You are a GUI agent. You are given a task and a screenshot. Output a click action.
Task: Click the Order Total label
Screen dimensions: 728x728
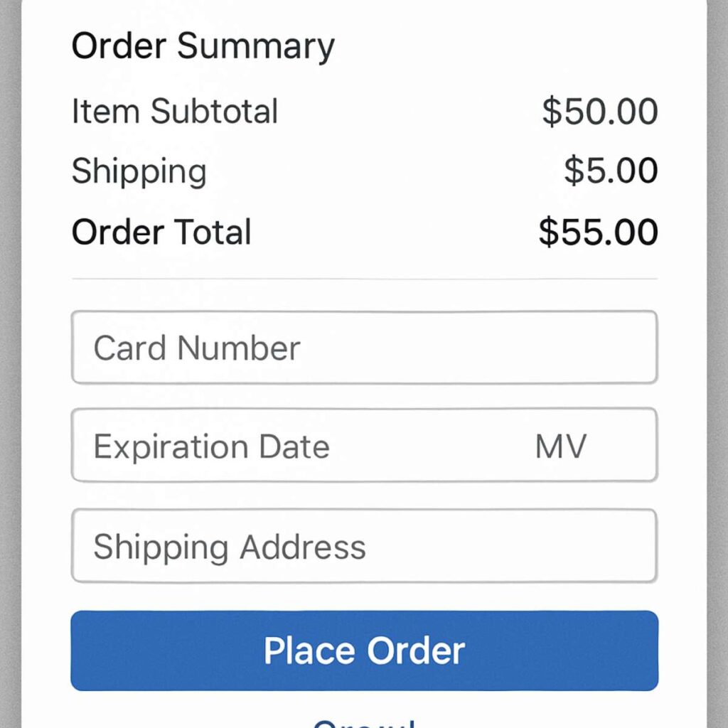pyautogui.click(x=161, y=231)
